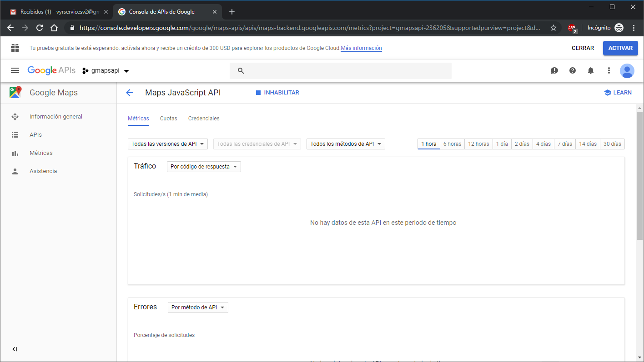Click the help question mark icon
Screen dimensions: 644x362
[x=573, y=70]
